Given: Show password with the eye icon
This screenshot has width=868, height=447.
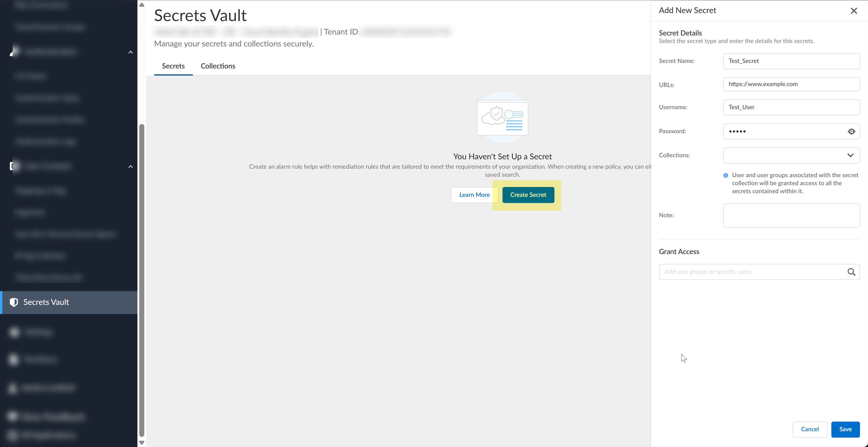Looking at the screenshot, I should 851,131.
